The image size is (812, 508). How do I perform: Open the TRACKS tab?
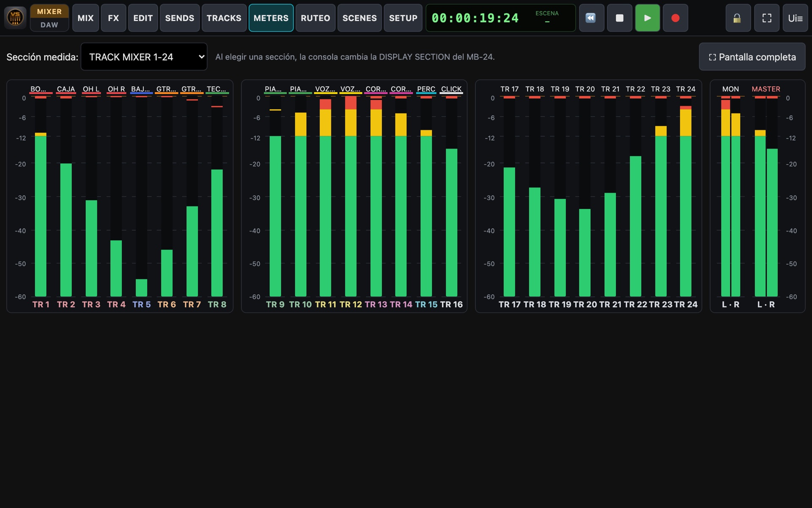coord(224,18)
